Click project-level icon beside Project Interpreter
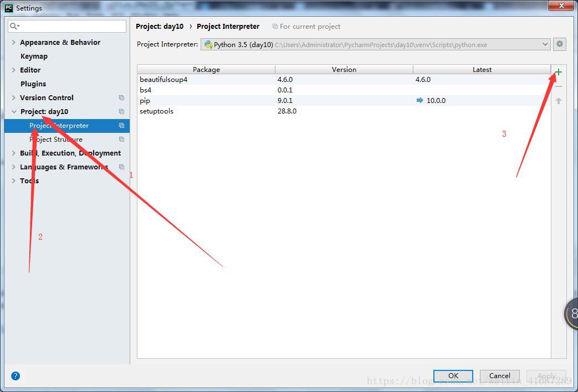578x392 pixels. pyautogui.click(x=121, y=126)
